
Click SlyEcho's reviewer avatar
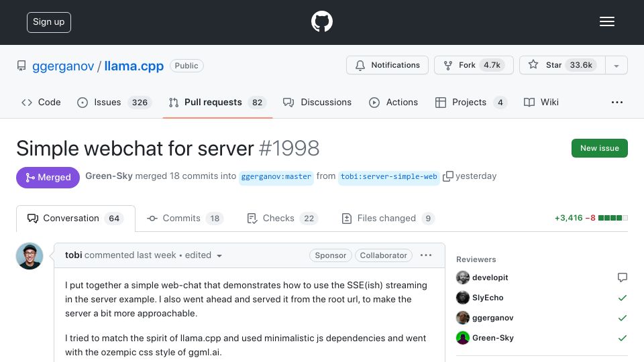[463, 298]
